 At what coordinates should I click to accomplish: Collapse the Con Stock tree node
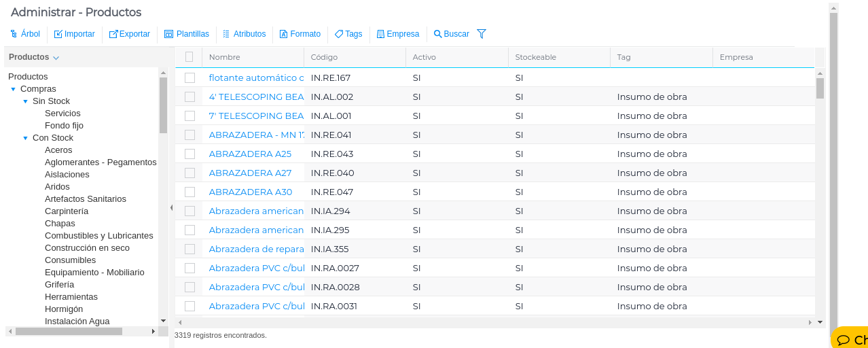tap(26, 138)
